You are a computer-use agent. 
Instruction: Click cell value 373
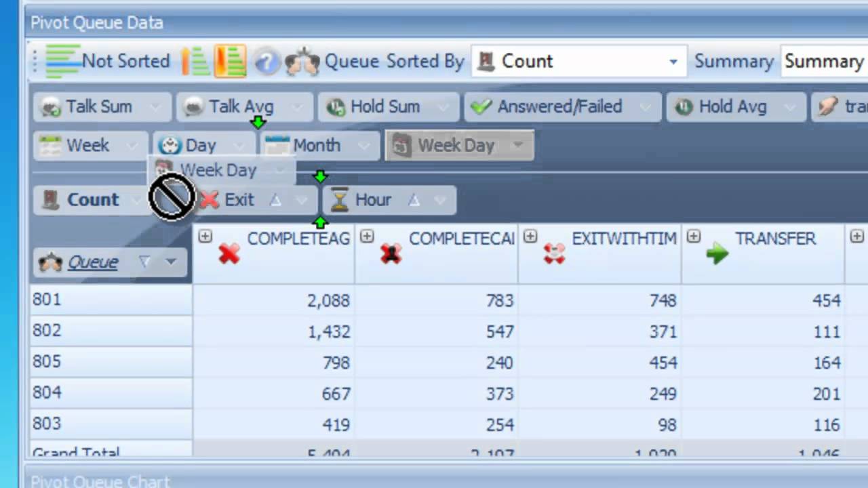coord(500,394)
